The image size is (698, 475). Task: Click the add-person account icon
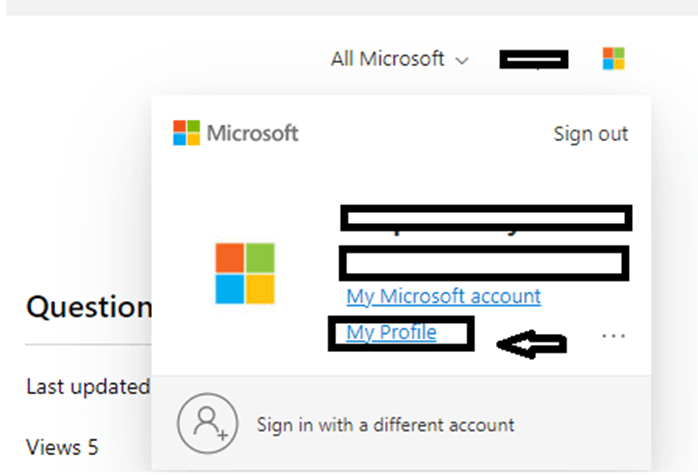click(207, 423)
